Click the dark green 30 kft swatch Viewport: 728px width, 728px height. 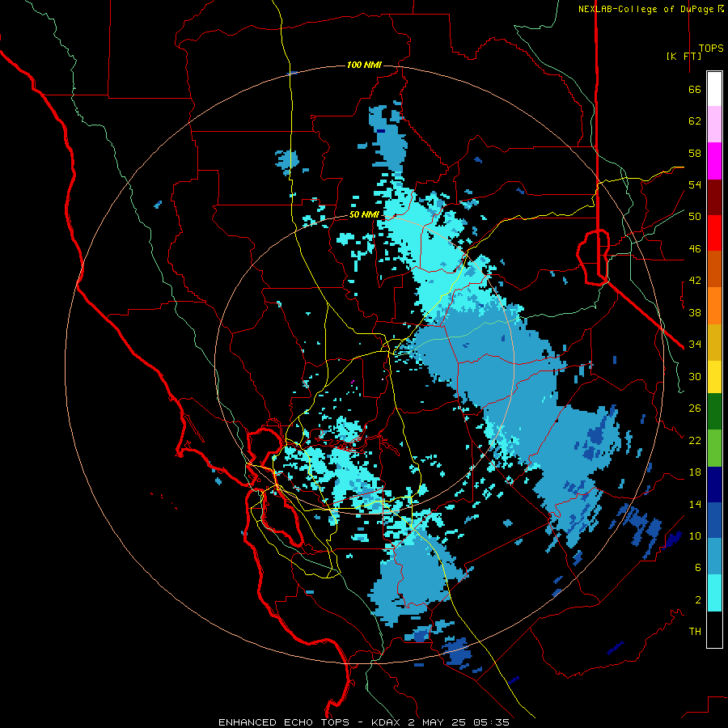pos(714,412)
